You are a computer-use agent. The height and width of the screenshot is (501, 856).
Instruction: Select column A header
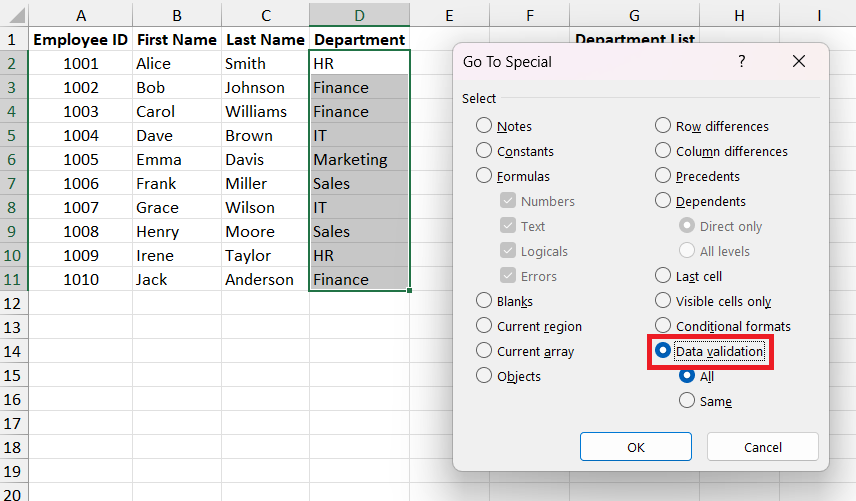[81, 15]
